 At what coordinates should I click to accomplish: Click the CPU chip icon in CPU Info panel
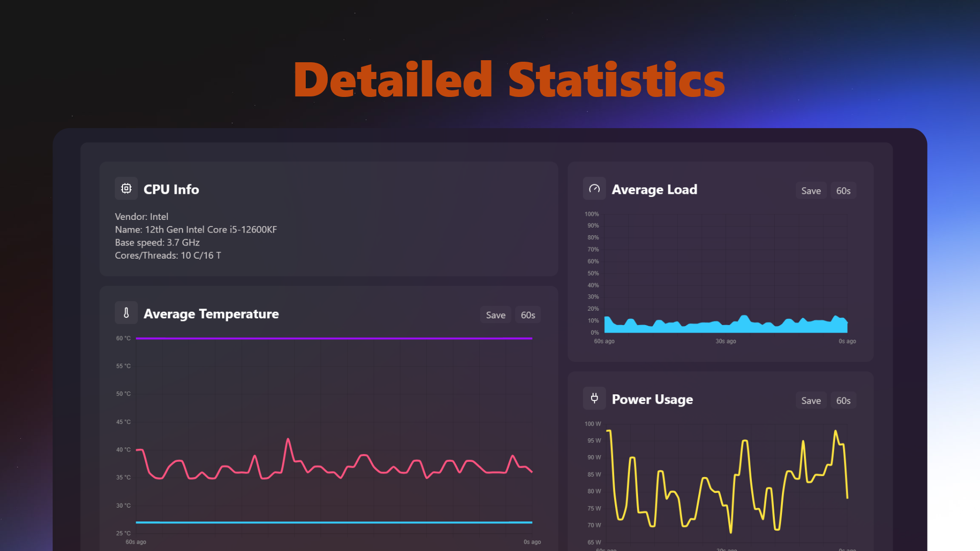tap(126, 188)
